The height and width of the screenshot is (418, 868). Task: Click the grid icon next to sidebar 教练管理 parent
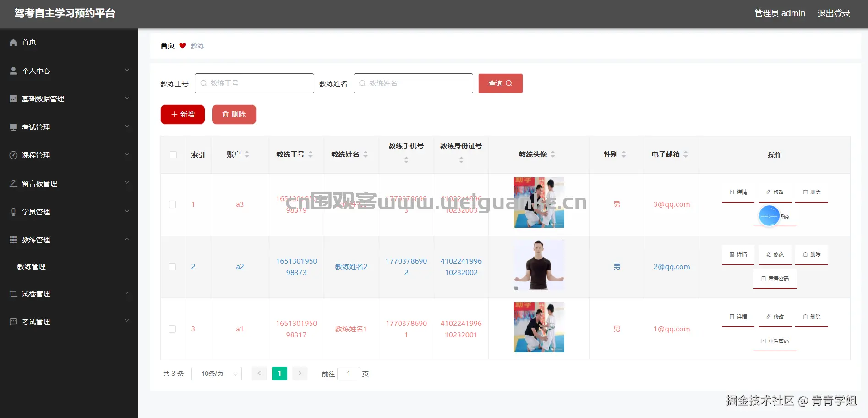coord(13,240)
